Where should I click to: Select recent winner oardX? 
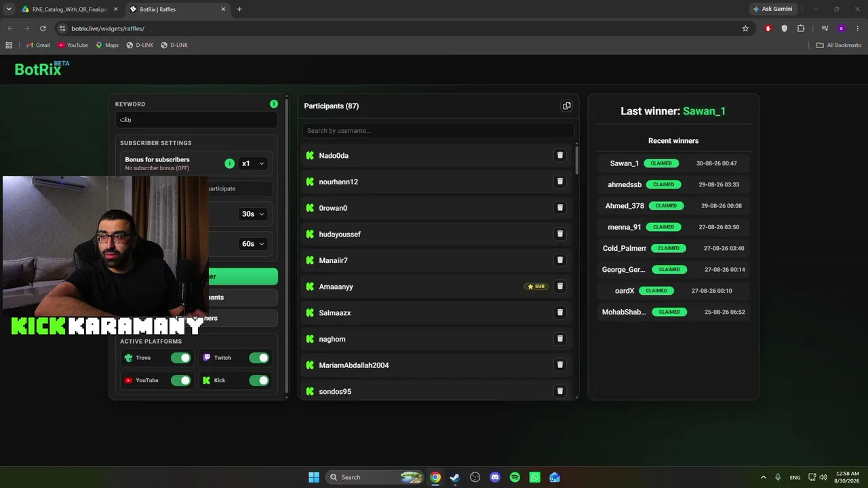(x=625, y=291)
